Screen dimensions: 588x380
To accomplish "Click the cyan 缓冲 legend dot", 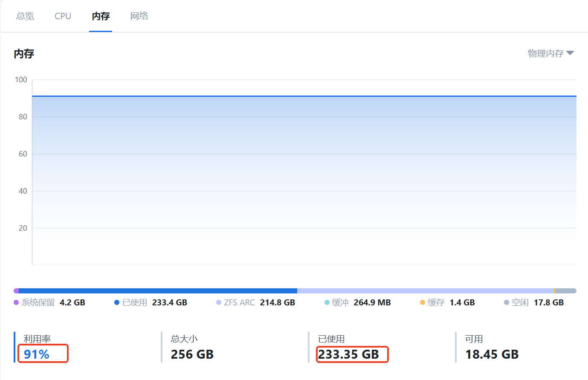I will point(327,302).
